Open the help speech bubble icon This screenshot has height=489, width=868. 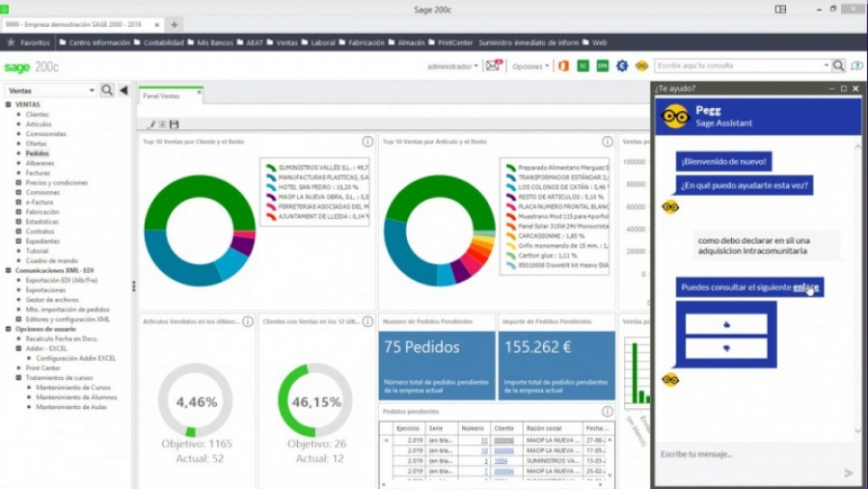tap(856, 66)
